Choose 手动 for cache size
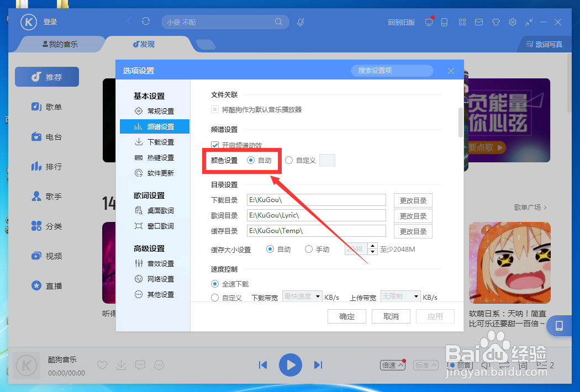 point(309,249)
